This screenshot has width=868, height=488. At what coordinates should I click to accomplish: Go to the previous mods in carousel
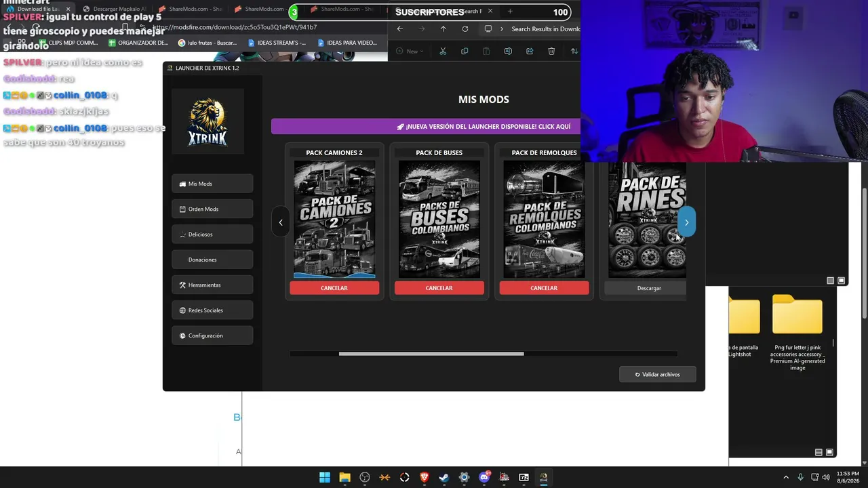281,222
